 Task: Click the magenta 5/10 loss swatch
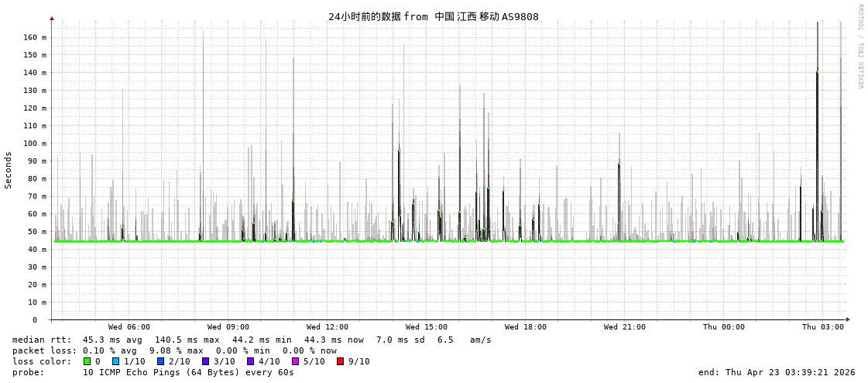[295, 361]
